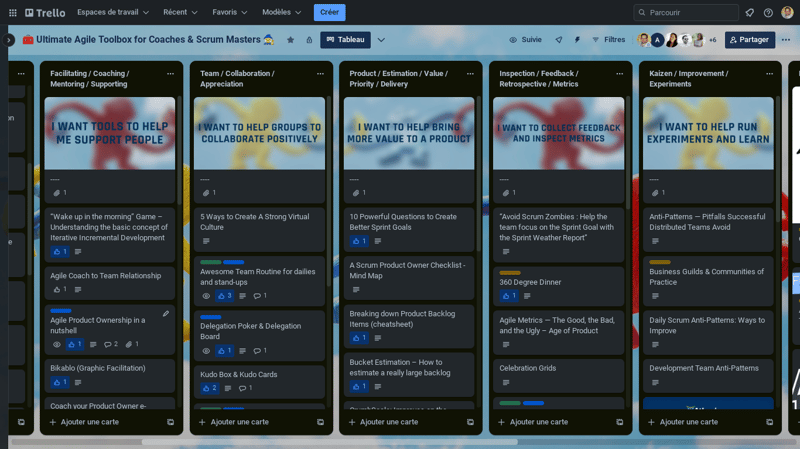Click yellow label on Business Guilds card
The height and width of the screenshot is (449, 800).
[x=660, y=262]
